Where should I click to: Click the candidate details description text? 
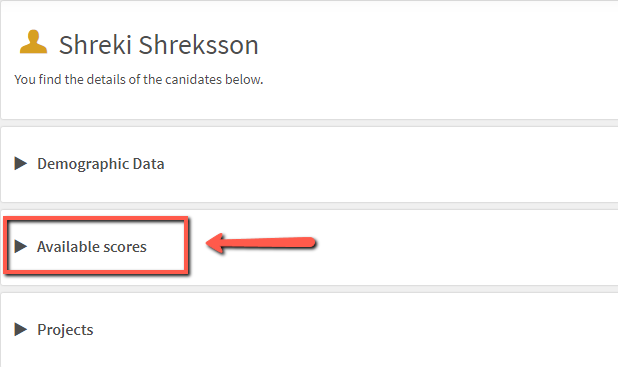coord(139,80)
